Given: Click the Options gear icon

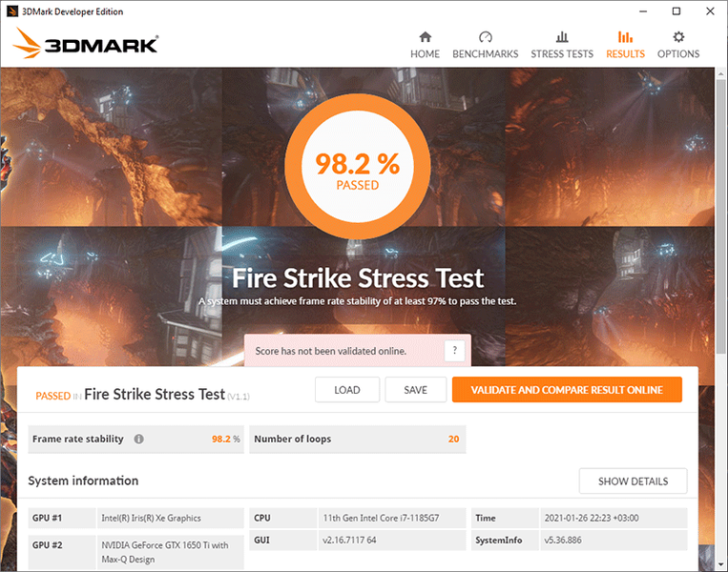Looking at the screenshot, I should point(678,36).
